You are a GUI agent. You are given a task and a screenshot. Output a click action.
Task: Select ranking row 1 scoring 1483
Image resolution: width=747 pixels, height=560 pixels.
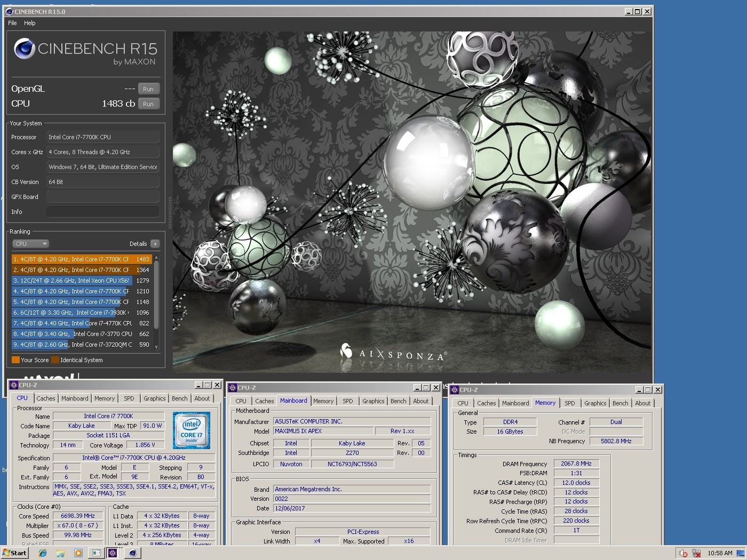82,259
